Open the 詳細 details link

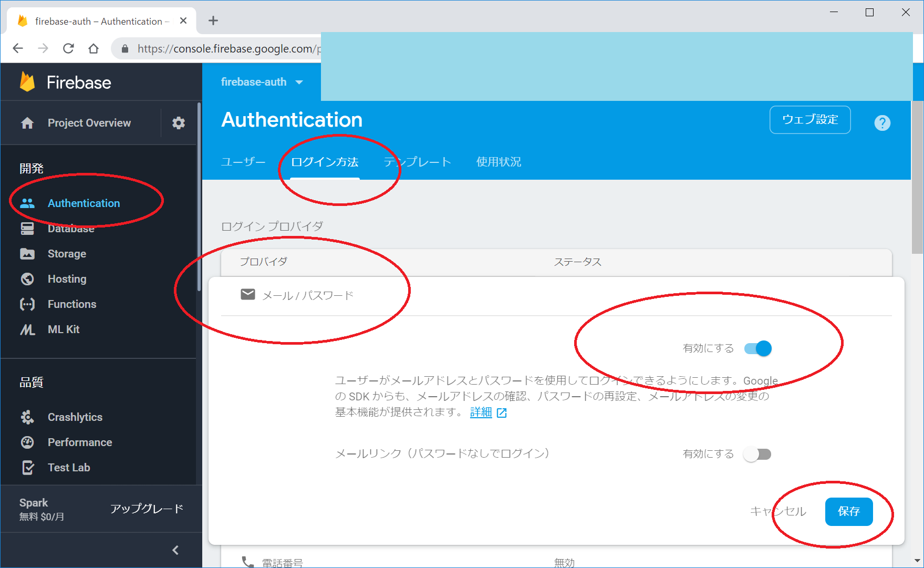click(481, 412)
